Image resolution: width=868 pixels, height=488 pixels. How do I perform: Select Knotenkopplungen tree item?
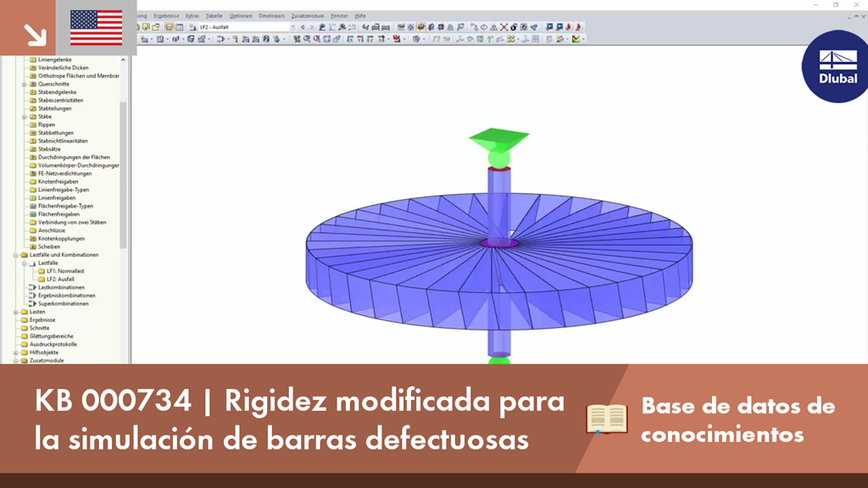click(61, 238)
